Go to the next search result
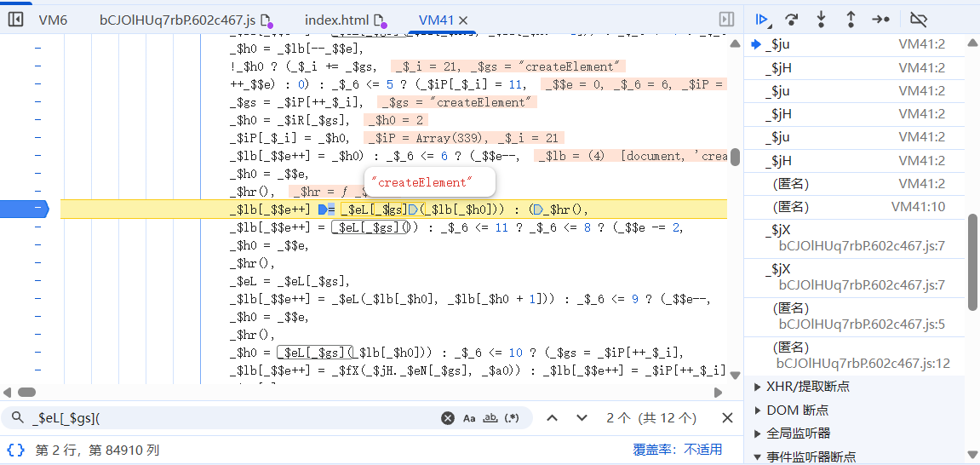 tap(582, 417)
